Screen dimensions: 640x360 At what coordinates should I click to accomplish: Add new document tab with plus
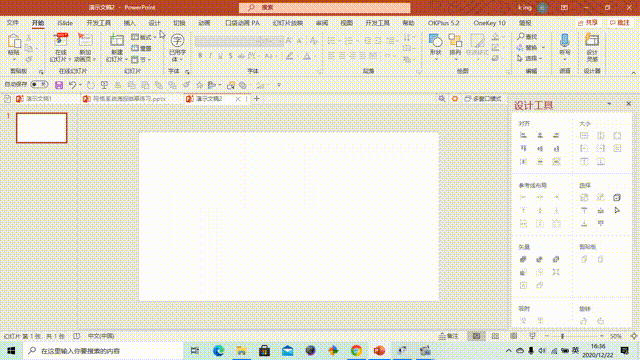tap(257, 98)
